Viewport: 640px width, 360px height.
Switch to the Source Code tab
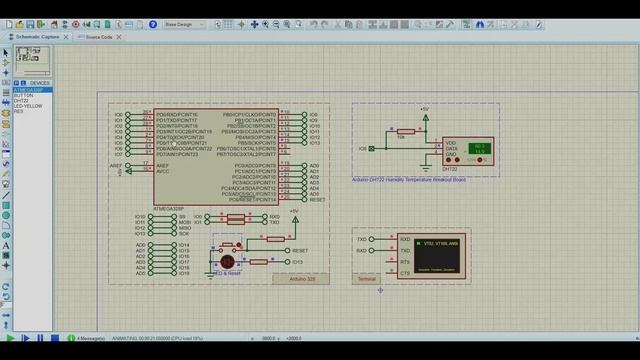pyautogui.click(x=99, y=37)
